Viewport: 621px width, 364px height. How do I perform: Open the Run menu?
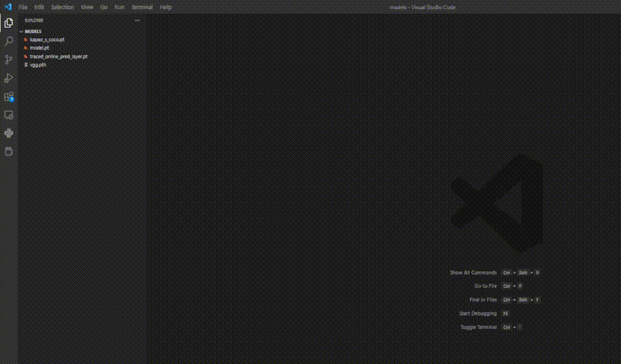pyautogui.click(x=119, y=7)
